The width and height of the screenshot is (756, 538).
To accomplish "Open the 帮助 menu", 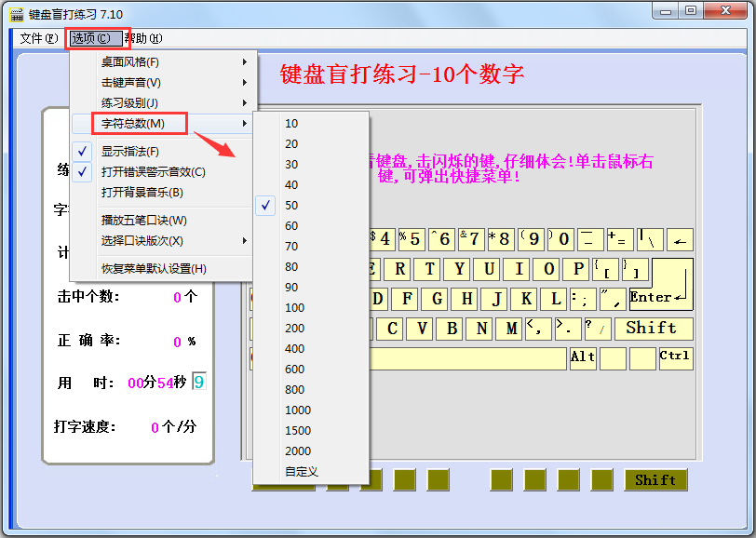I will click(x=143, y=38).
